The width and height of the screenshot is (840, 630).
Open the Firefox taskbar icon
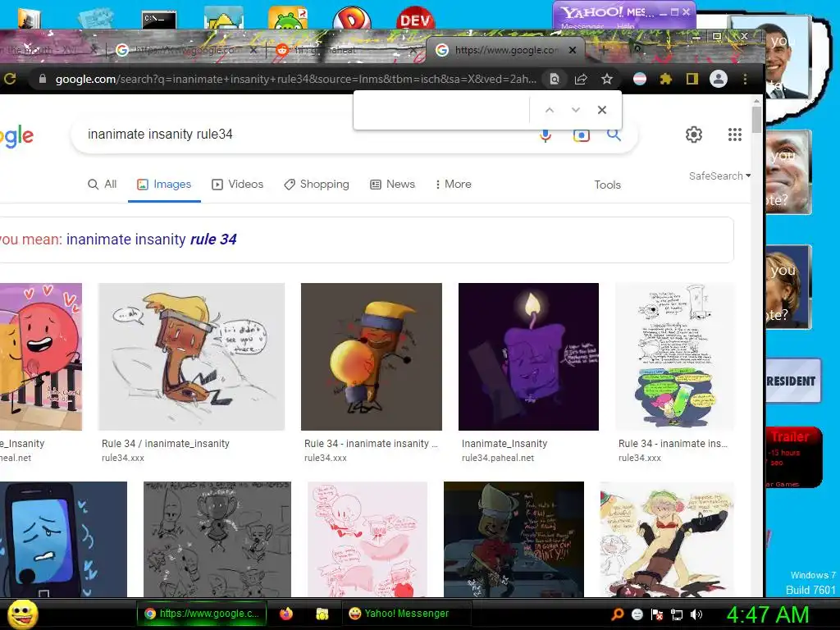tap(286, 614)
